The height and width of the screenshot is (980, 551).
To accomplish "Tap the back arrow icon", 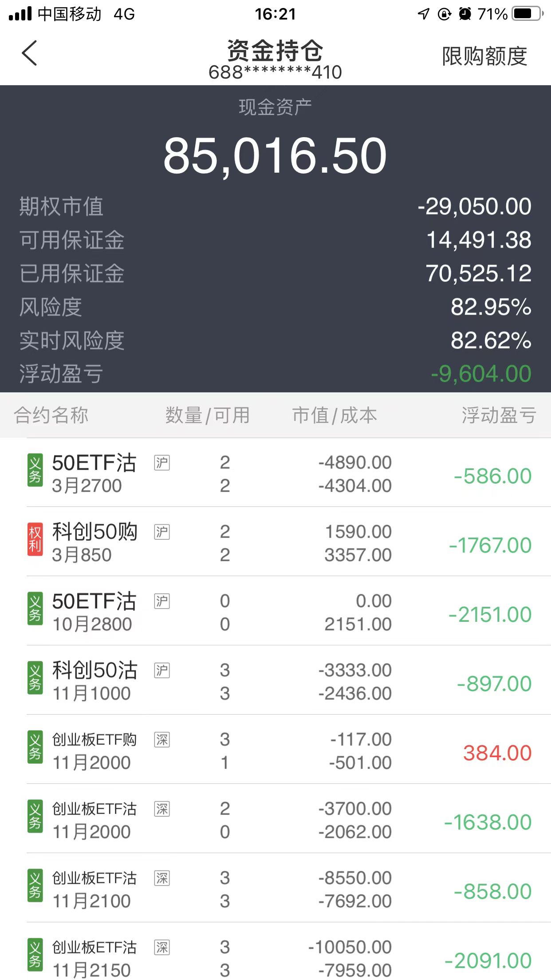I will [x=29, y=54].
